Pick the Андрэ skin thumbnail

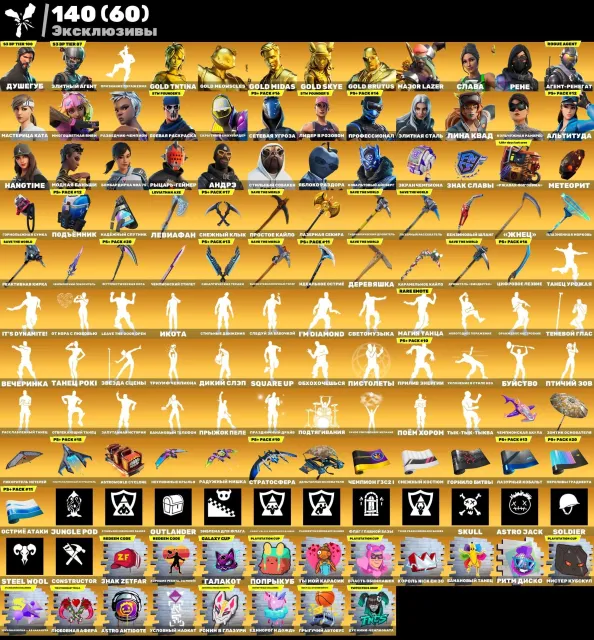point(223,165)
